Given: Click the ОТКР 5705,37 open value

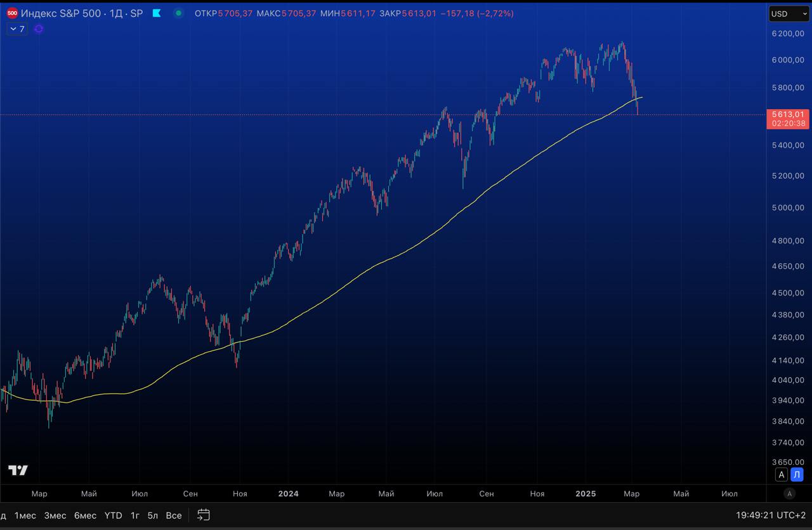Looking at the screenshot, I should (x=223, y=13).
